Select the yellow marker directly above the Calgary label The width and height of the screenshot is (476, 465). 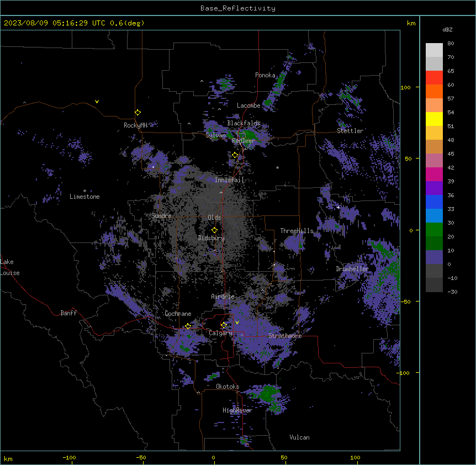(x=224, y=325)
